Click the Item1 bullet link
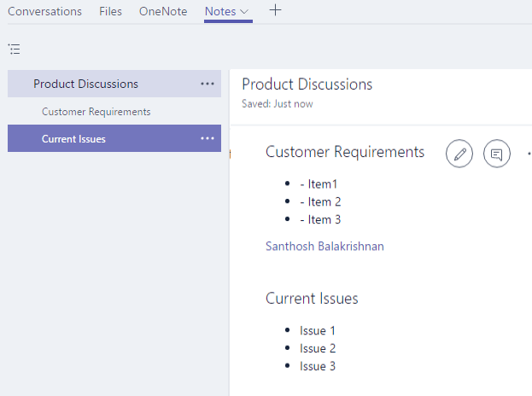This screenshot has width=532, height=396. click(319, 183)
